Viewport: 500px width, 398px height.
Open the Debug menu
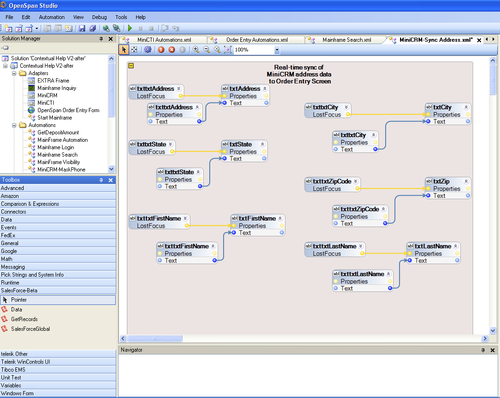[99, 17]
